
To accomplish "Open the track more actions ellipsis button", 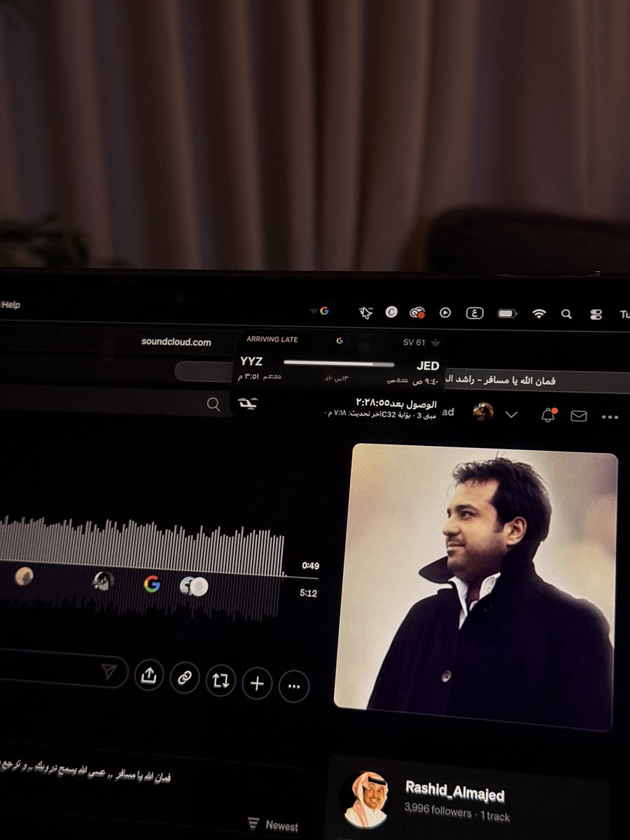I will pyautogui.click(x=294, y=687).
